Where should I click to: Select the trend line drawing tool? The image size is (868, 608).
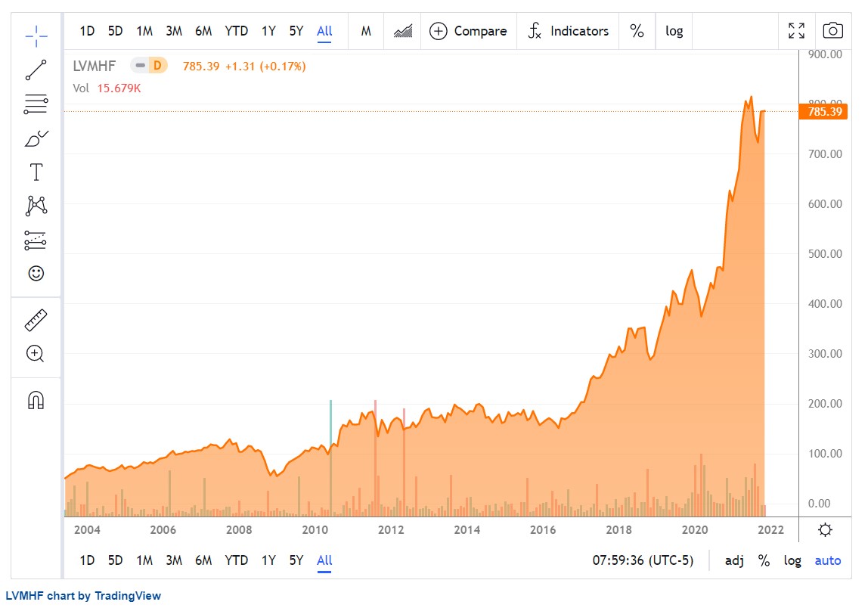[36, 70]
